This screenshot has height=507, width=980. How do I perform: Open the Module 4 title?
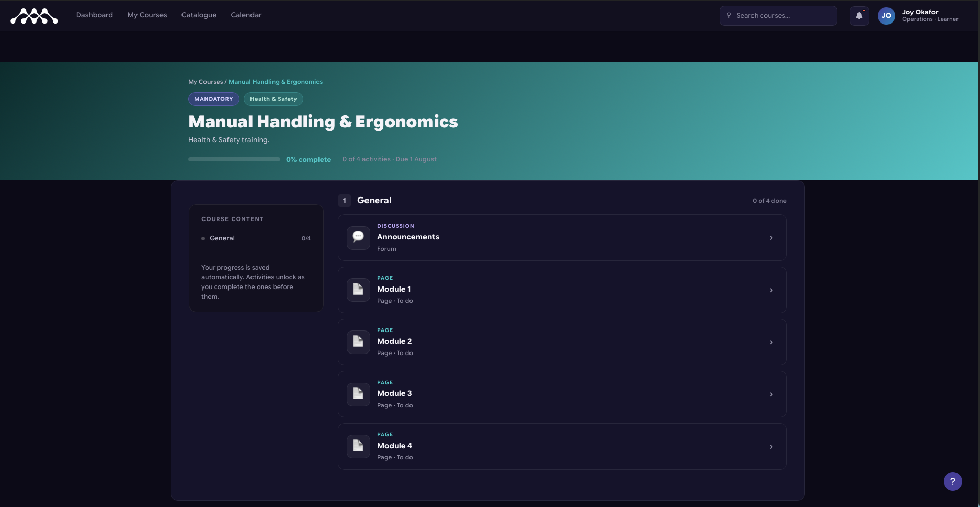(x=395, y=446)
